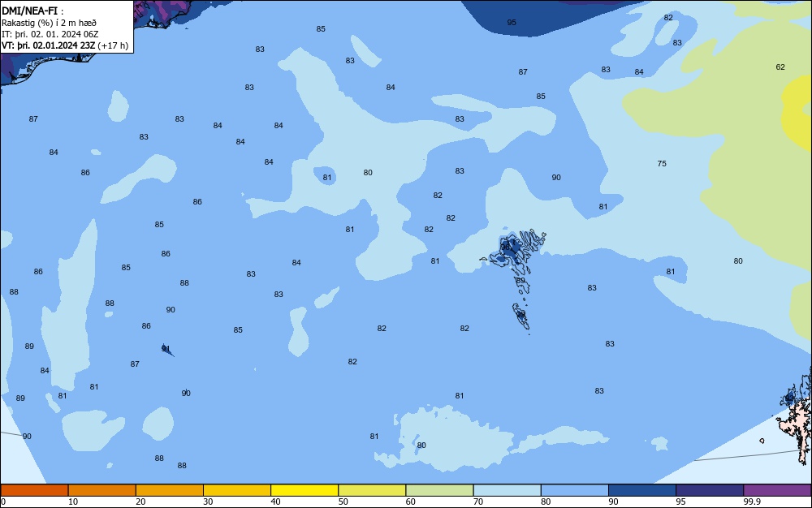The image size is (812, 508).
Task: Click the legend scale label "0"
Action: (3, 502)
